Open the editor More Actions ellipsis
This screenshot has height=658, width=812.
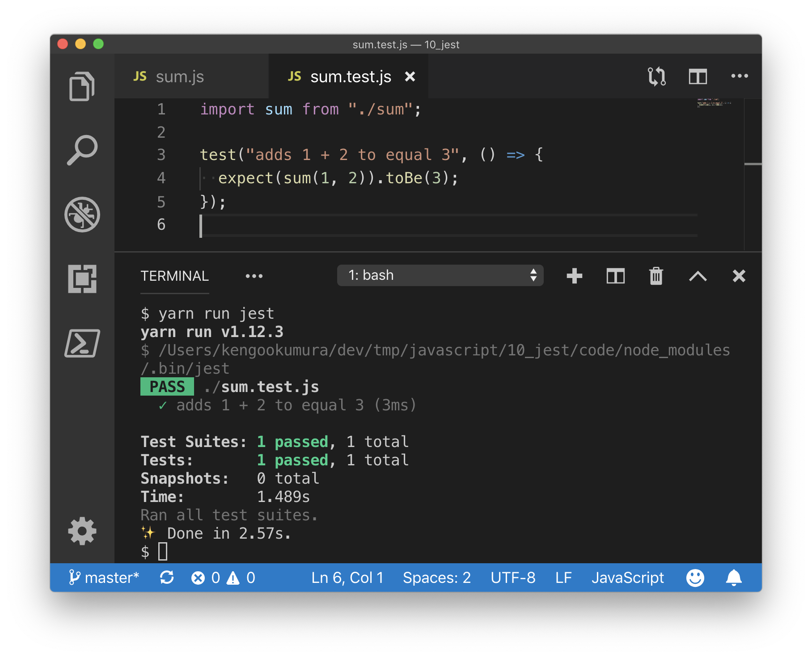pyautogui.click(x=739, y=76)
